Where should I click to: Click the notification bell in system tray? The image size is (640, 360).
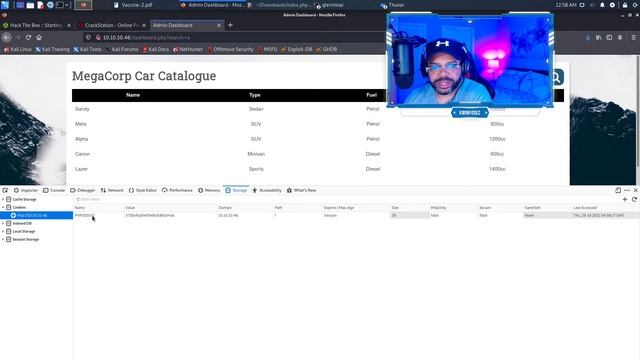602,5
